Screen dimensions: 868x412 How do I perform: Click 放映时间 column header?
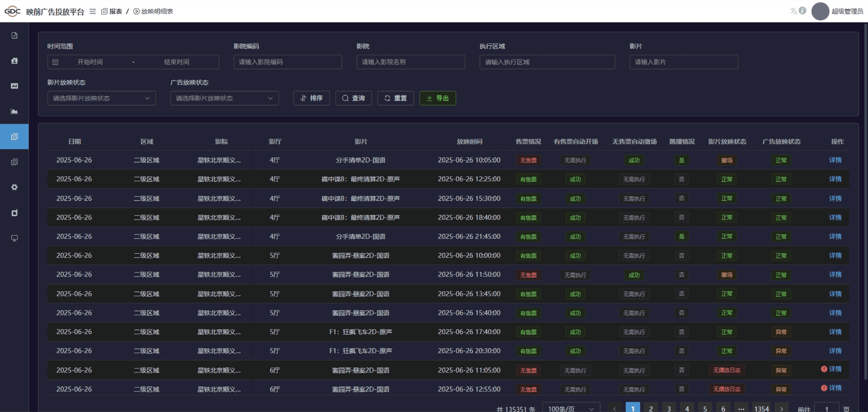coord(469,142)
